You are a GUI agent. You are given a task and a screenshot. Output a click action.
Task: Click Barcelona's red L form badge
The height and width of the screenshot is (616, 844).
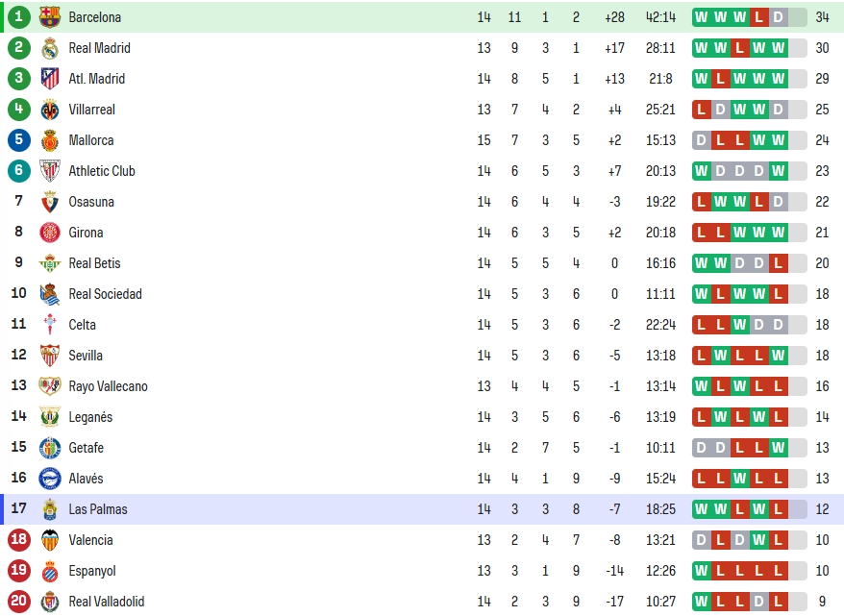(759, 17)
